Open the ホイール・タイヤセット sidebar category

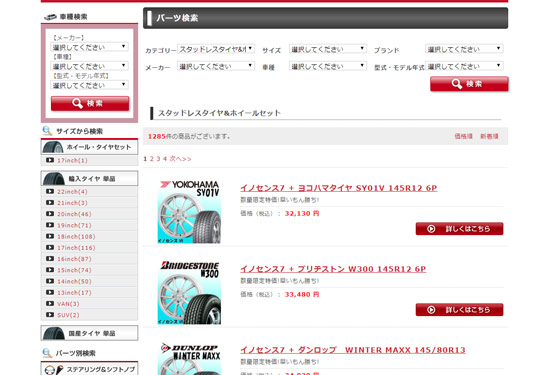[89, 147]
